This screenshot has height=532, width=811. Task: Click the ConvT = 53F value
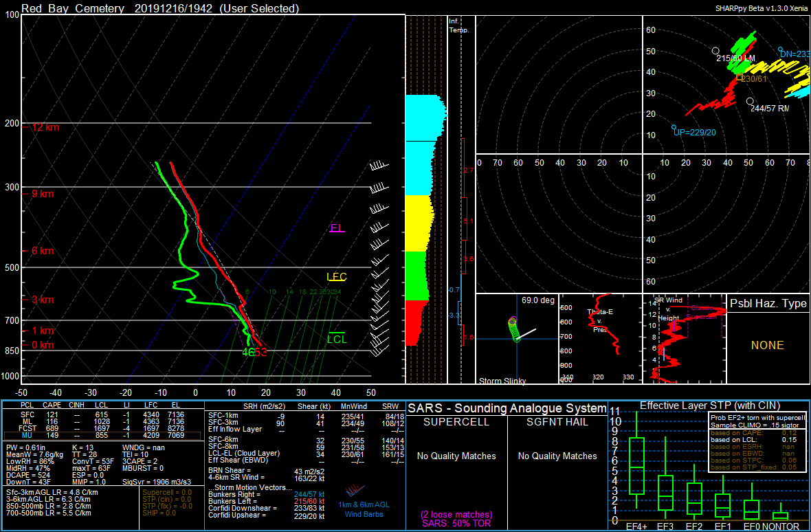91,461
